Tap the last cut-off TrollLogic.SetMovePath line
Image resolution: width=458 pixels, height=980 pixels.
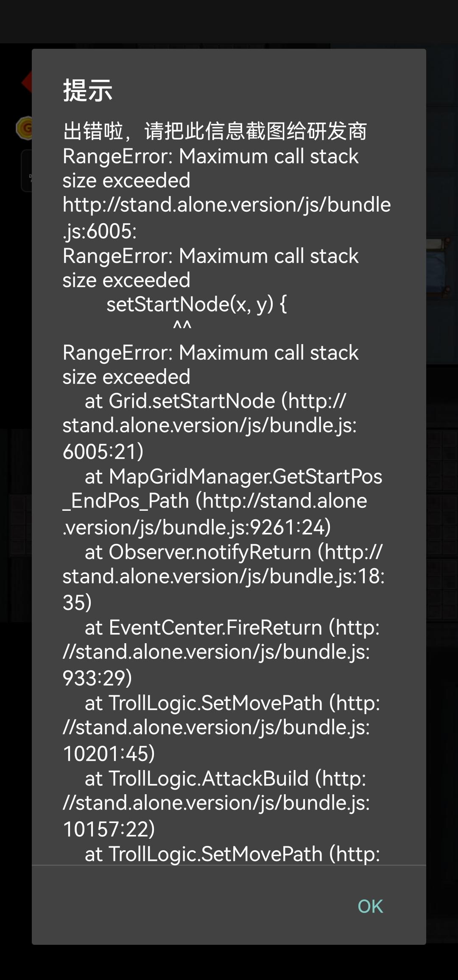pyautogui.click(x=232, y=854)
